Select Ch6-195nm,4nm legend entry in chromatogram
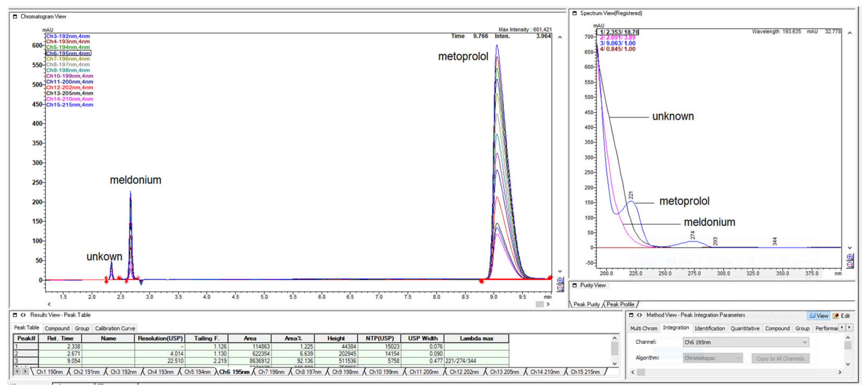This screenshot has height=392, width=868. point(68,53)
